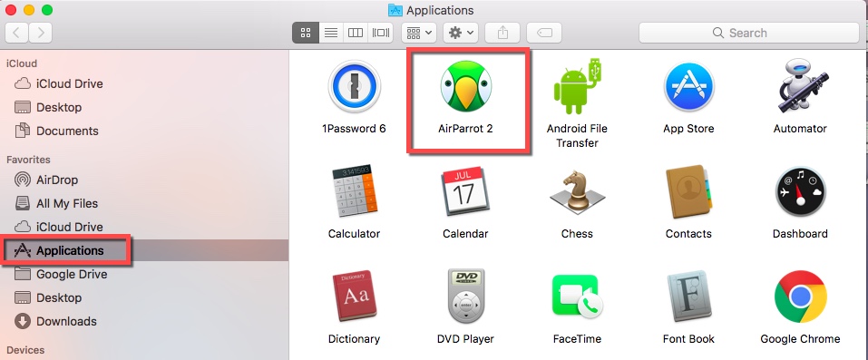The width and height of the screenshot is (868, 360).
Task: Select the Calendar app icon
Action: 465,191
